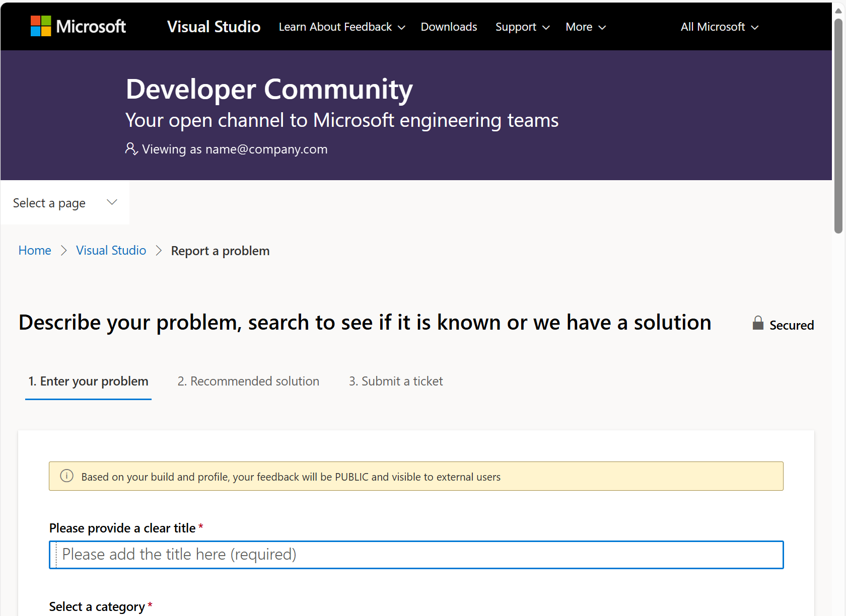Click the chevron next to Select a page
Viewport: 846px width, 616px height.
tap(111, 202)
